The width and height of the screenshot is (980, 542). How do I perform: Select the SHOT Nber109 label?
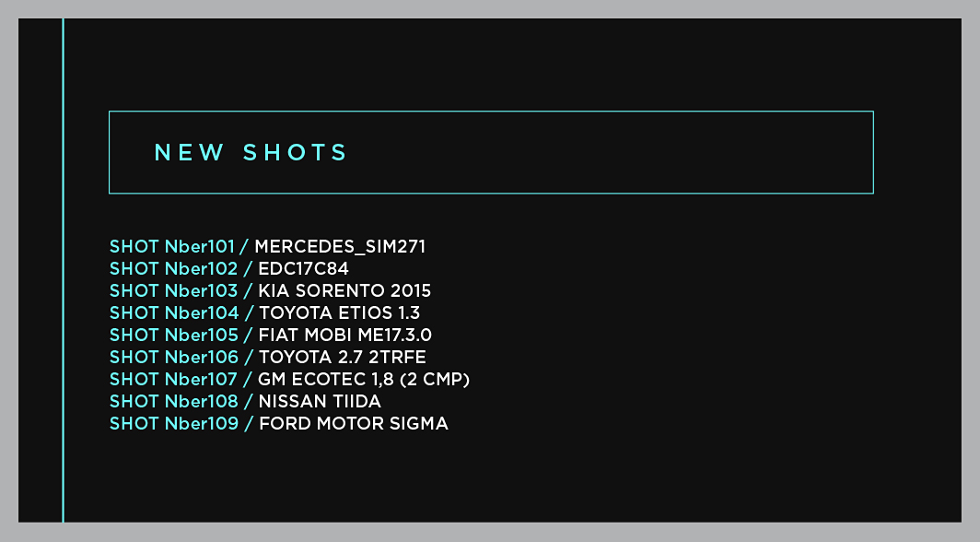tap(174, 424)
